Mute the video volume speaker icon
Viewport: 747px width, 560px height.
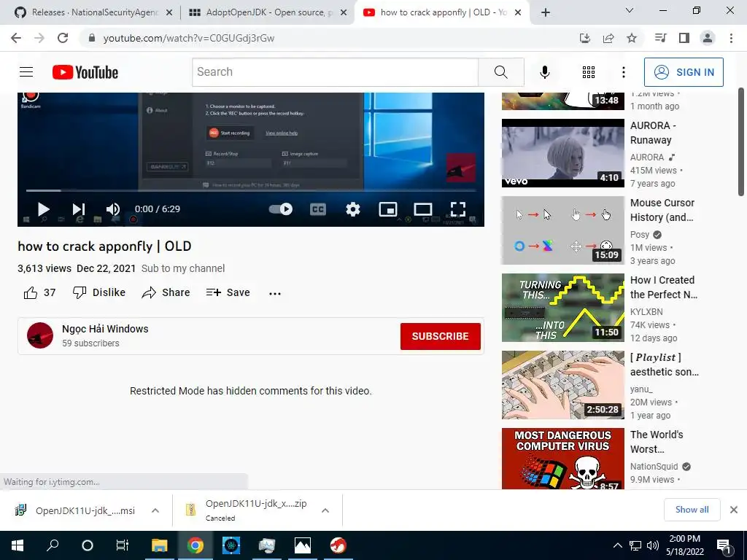(113, 209)
